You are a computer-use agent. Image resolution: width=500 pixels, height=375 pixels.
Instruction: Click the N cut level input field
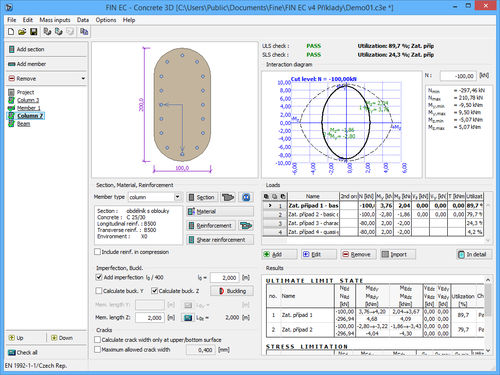coord(458,76)
